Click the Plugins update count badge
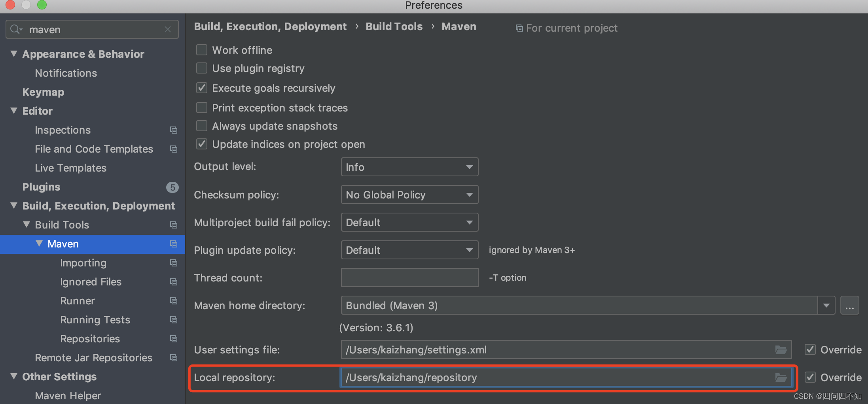 tap(172, 187)
